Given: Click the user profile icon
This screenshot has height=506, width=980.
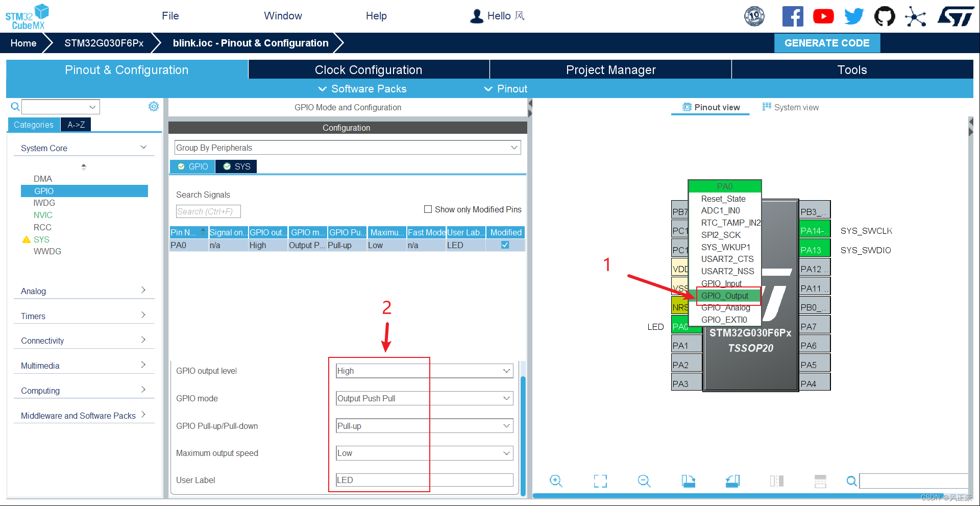Looking at the screenshot, I should point(477,16).
